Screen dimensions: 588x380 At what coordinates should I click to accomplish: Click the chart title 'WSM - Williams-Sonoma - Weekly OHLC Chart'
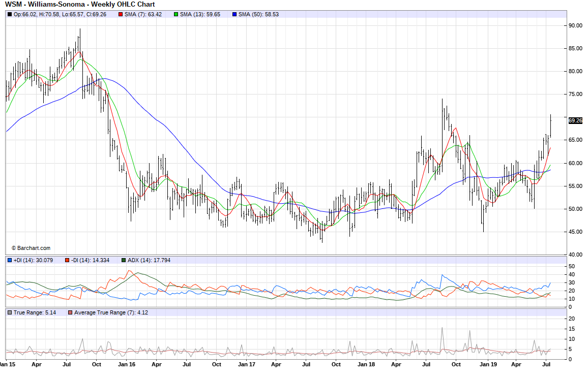tap(80, 5)
